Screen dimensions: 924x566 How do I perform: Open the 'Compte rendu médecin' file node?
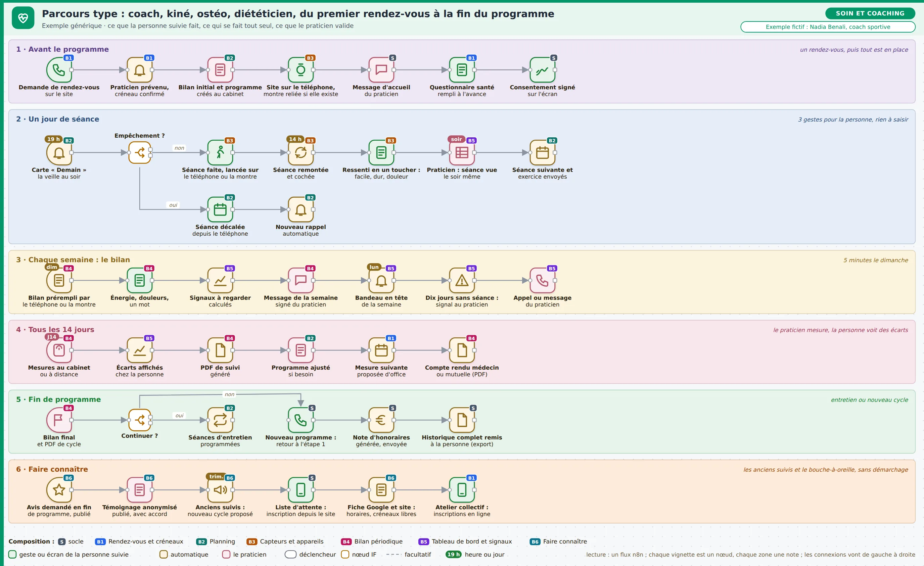(462, 350)
